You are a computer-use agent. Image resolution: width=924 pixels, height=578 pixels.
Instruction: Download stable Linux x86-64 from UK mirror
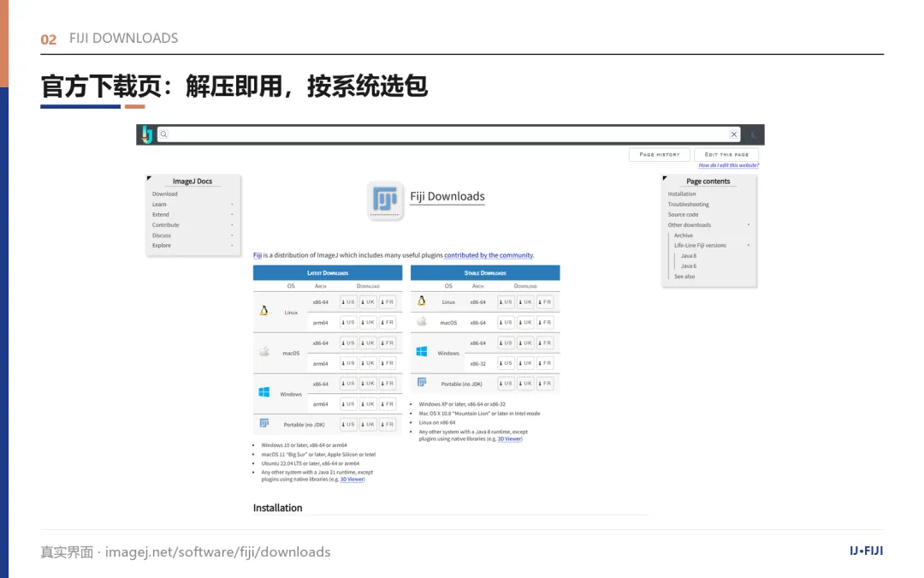point(525,302)
